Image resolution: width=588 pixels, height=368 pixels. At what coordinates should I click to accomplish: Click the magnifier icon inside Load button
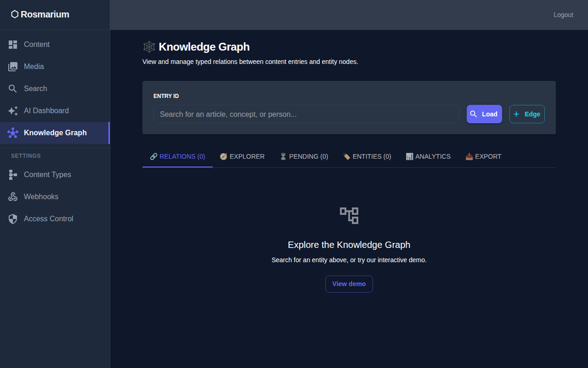pos(474,114)
